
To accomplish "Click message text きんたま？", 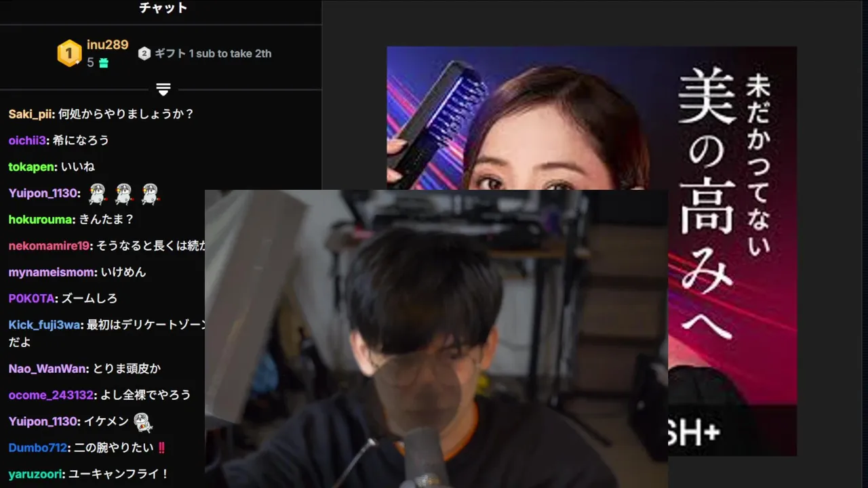I will tap(107, 220).
